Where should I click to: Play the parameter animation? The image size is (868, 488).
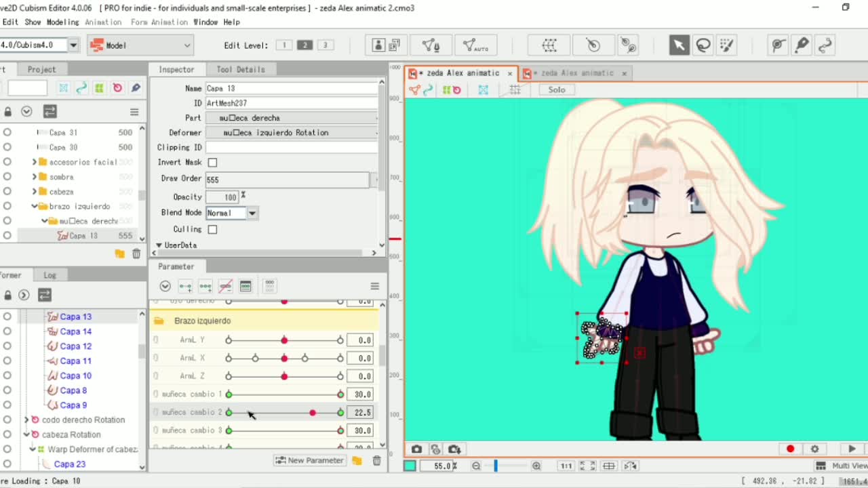(x=852, y=449)
